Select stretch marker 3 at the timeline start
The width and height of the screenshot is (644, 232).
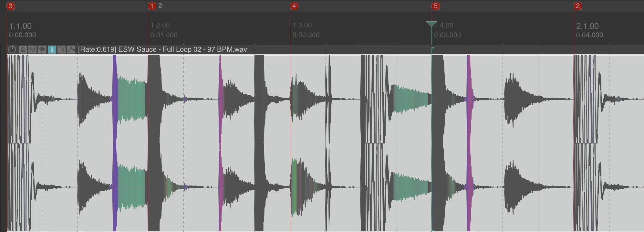[x=11, y=6]
